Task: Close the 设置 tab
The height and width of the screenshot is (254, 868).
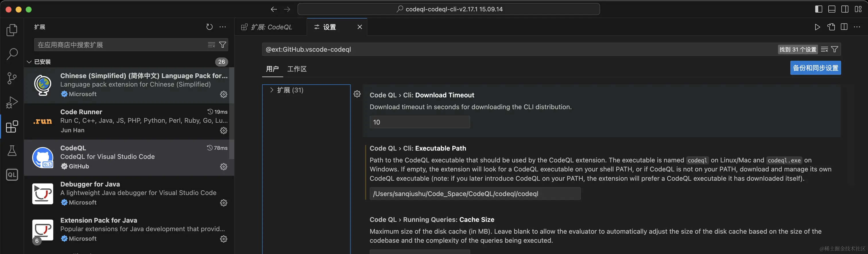Action: click(360, 27)
